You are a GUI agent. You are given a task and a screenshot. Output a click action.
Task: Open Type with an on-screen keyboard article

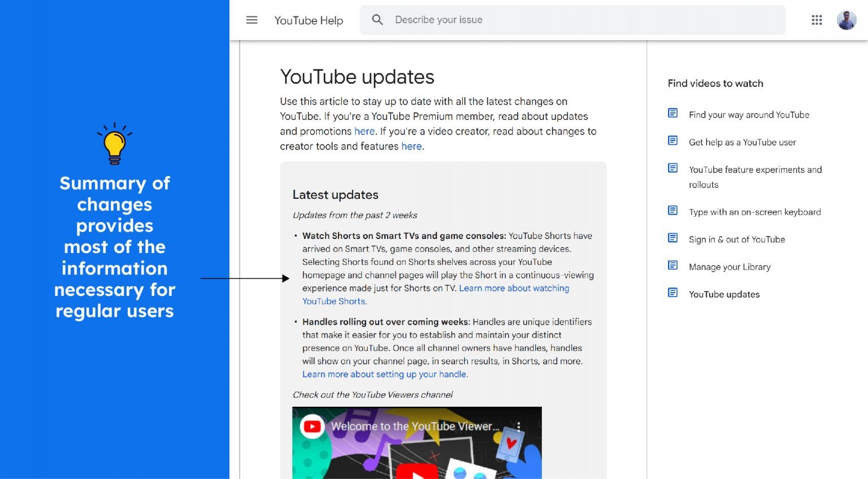click(755, 212)
